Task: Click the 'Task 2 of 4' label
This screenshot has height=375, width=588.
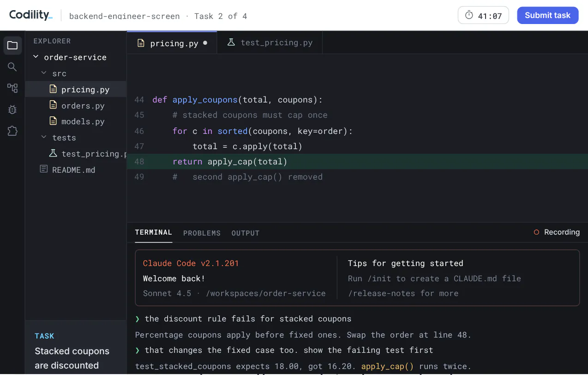Action: click(x=221, y=16)
